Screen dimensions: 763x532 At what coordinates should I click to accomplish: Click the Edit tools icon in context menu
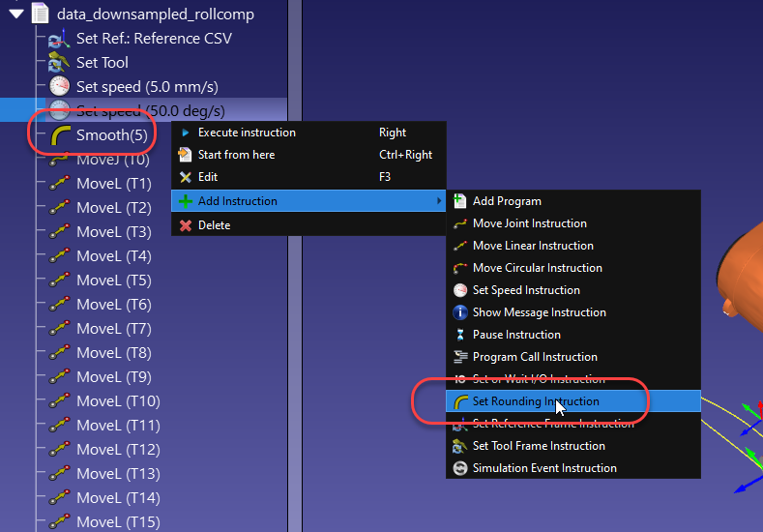pos(185,177)
